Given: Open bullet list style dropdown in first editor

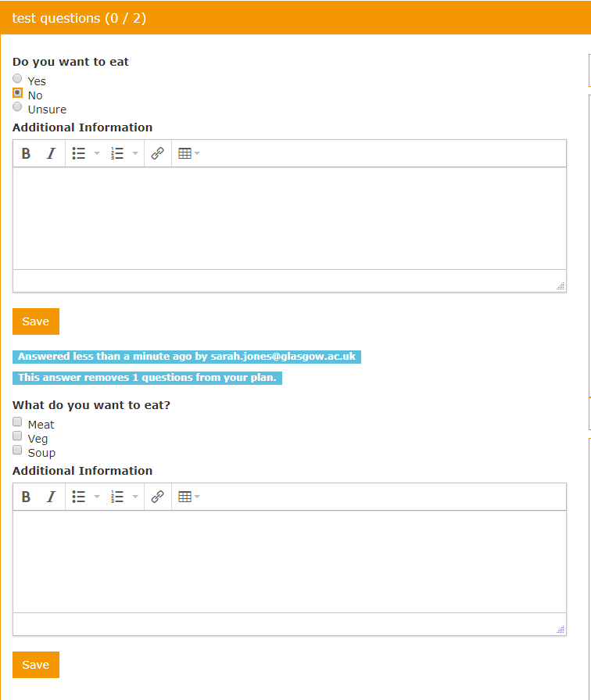Looking at the screenshot, I should pos(97,153).
